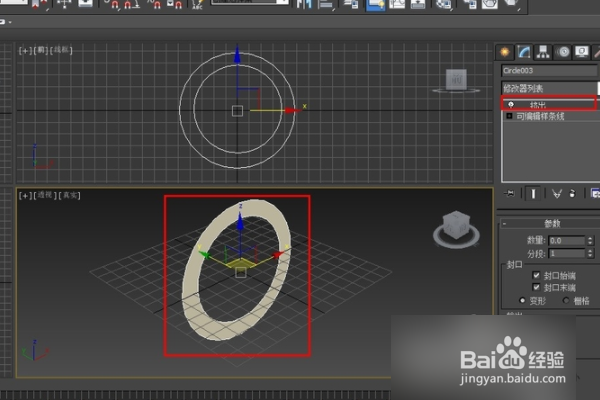Screen dimensions: 600x400
Task: Switch to the Modify panel tab
Action: pos(523,52)
